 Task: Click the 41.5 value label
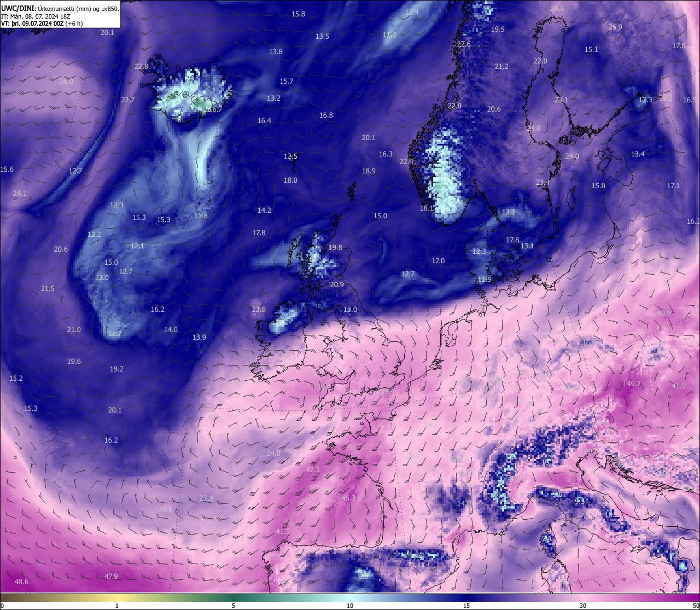(x=283, y=532)
